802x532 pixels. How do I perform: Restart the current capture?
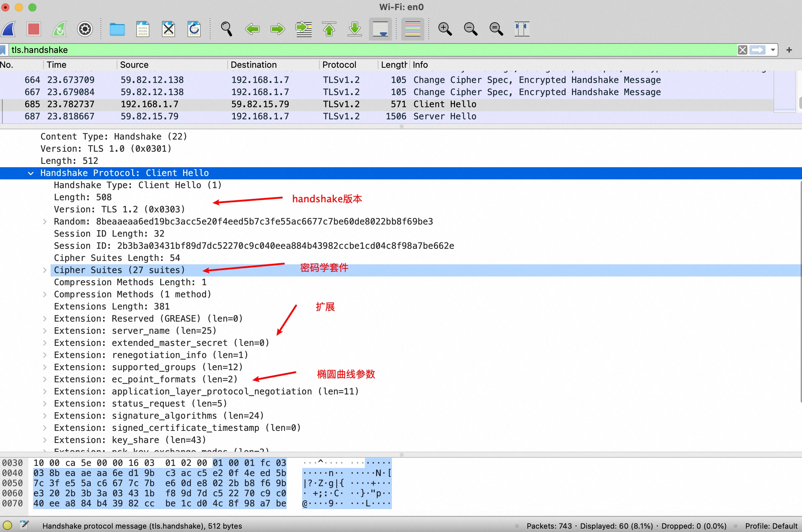tap(59, 29)
